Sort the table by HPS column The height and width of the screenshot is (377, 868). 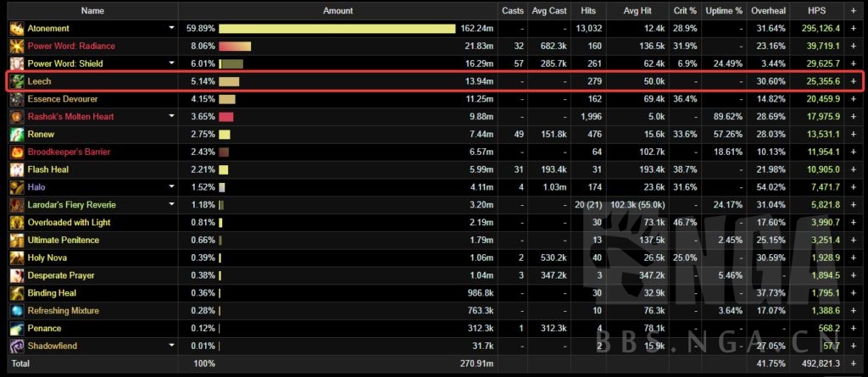click(815, 11)
